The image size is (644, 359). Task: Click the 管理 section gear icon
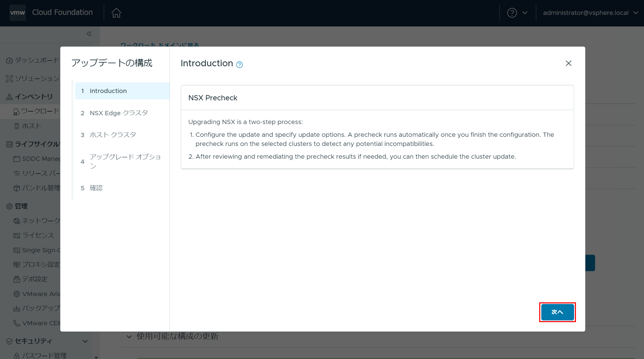point(9,206)
